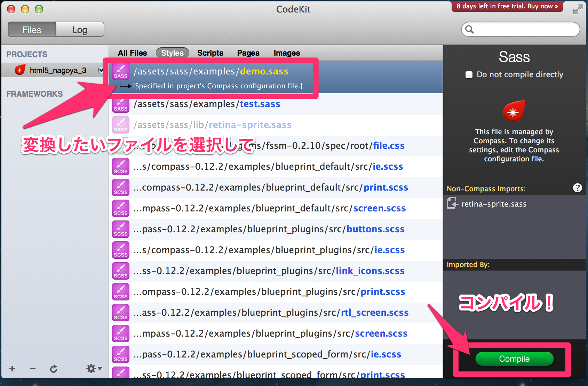This screenshot has height=386, width=588.
Task: Click the Sass icon beside test.sass
Action: click(120, 104)
